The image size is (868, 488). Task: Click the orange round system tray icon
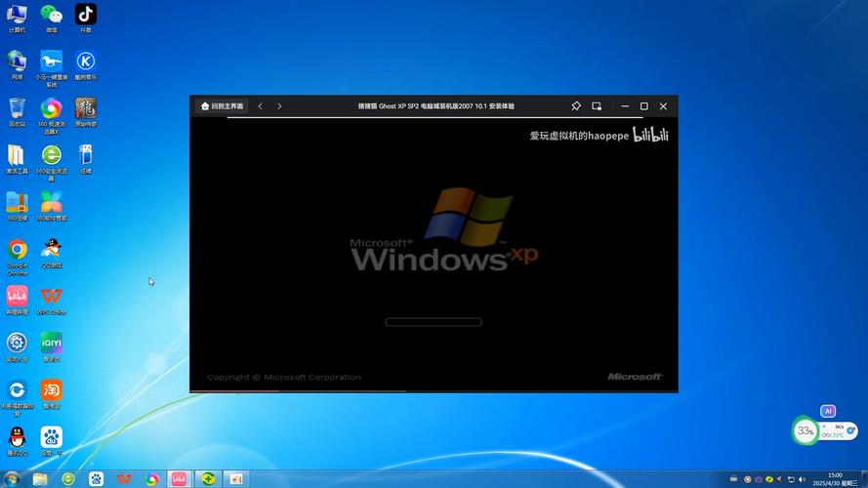tap(747, 479)
